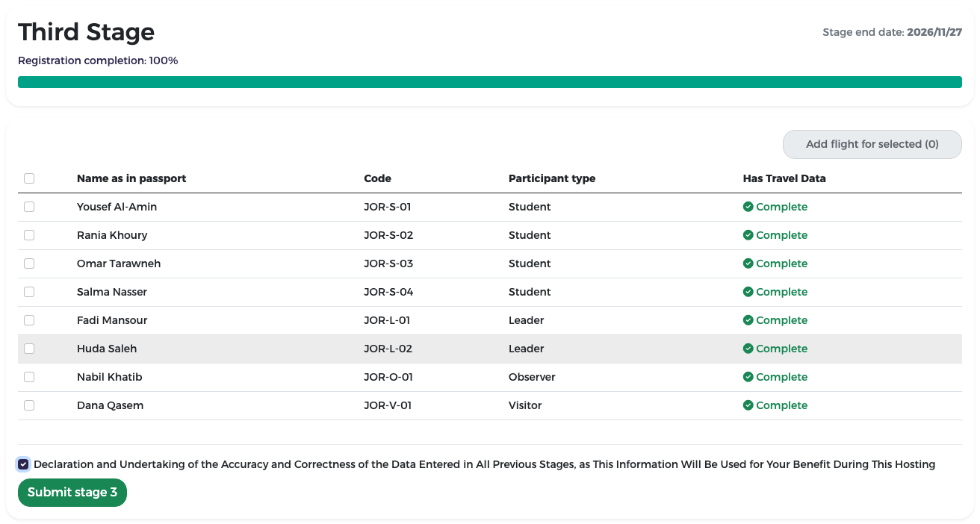Click the Complete checkmark icon for Huda Saleh
Screen dimensions: 980x524
tap(748, 349)
